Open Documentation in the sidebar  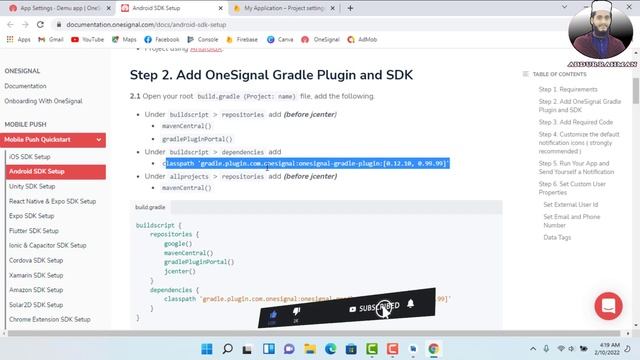tap(25, 86)
